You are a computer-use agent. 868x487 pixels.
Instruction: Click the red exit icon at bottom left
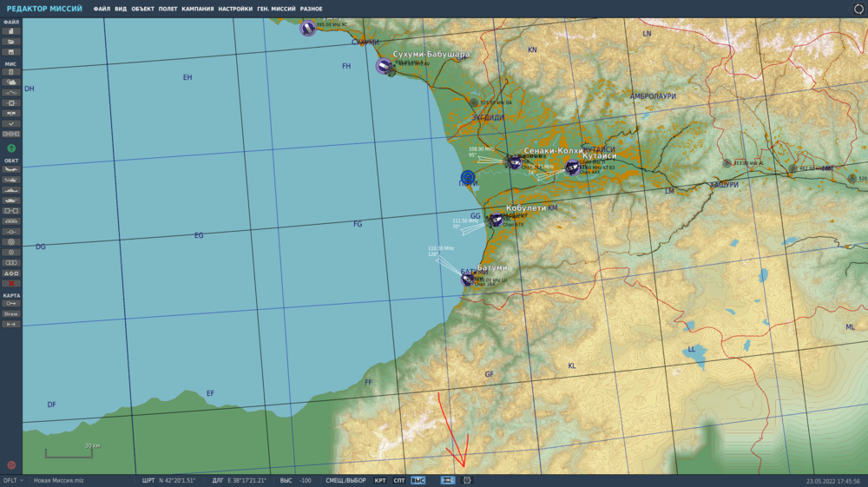click(11, 465)
